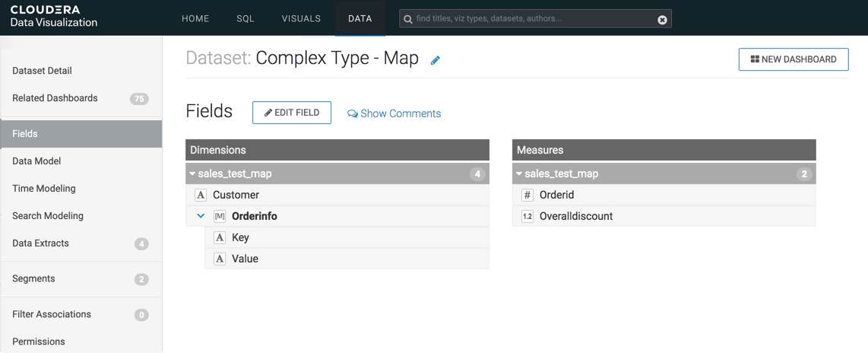Click the string icon beside Value field
Viewport: 868px width, 353px height.
[220, 259]
